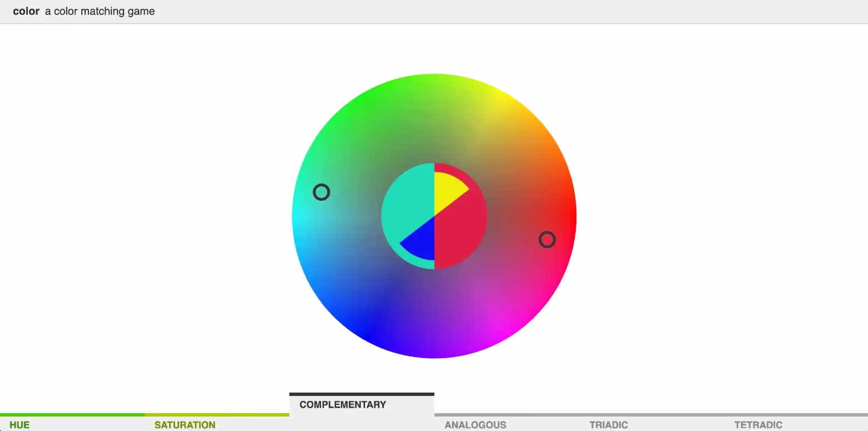Switch to the HUE stage tab
The width and height of the screenshot is (868, 431).
coord(19,425)
